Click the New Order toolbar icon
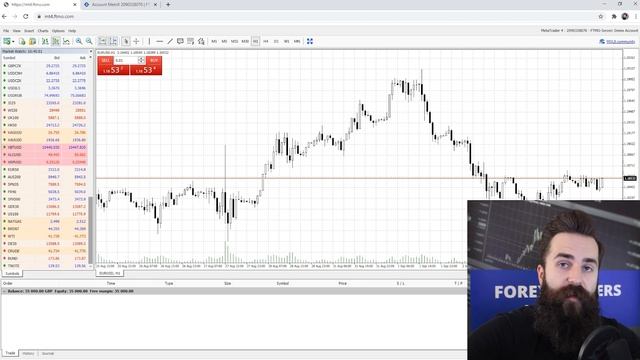Screen dimensions: 640x360 (x=7, y=41)
